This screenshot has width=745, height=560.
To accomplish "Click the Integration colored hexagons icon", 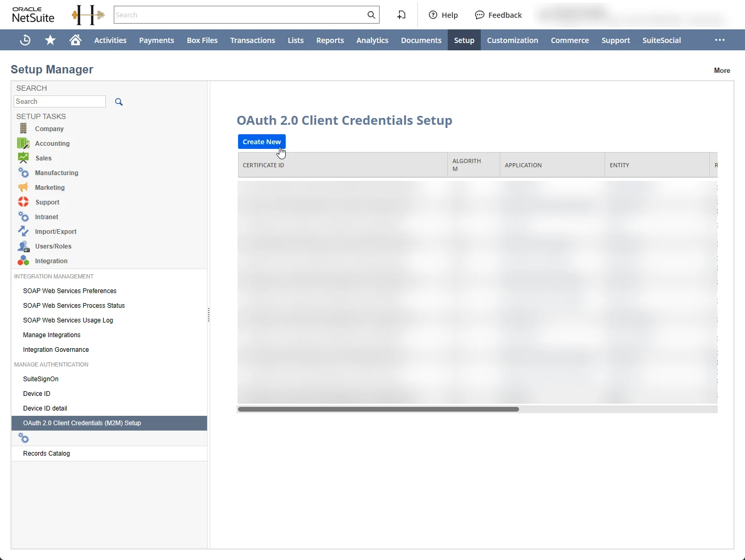I will point(24,261).
